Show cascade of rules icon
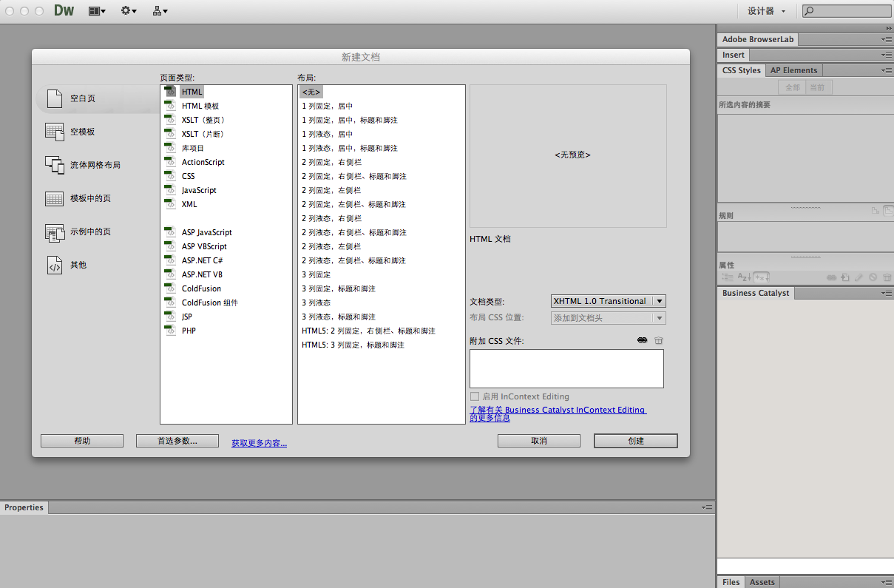The width and height of the screenshot is (894, 588). pos(888,211)
